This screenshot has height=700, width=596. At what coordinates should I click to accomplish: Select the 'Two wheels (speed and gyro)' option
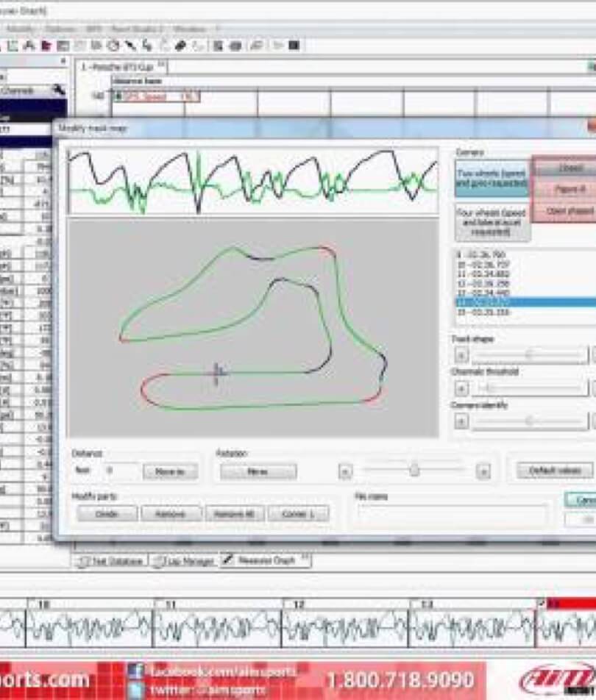tap(492, 178)
